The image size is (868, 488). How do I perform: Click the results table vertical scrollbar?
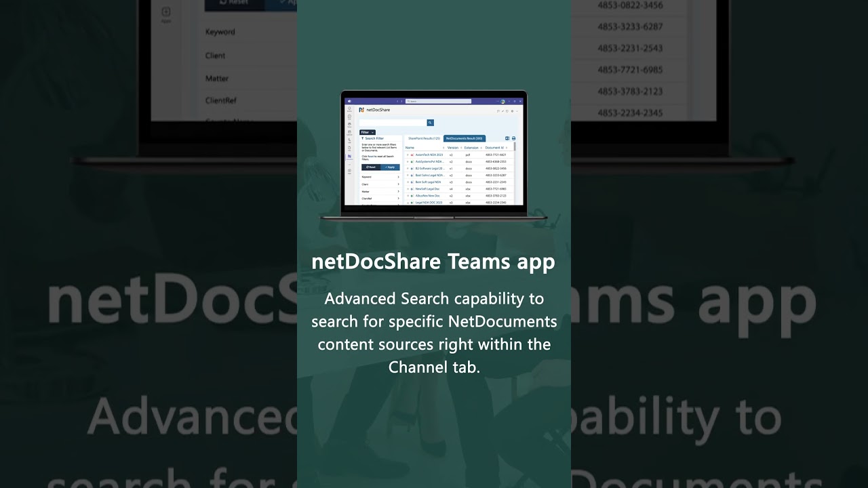coord(515,146)
